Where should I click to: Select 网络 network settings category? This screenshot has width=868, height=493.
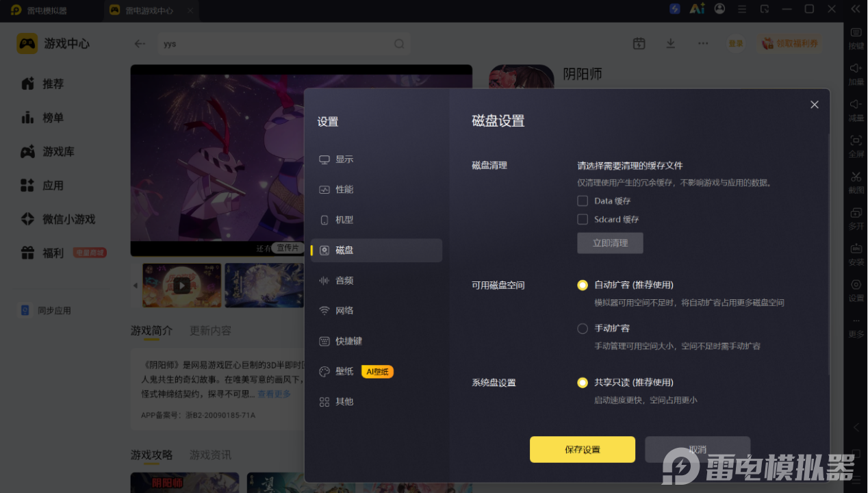click(x=376, y=310)
